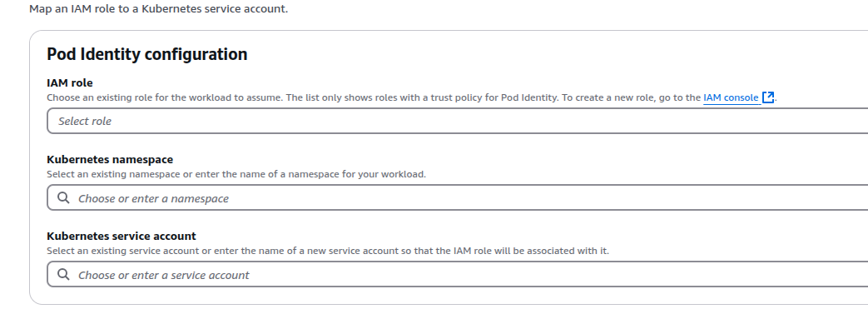Click the Kubernetes namespace label
The height and width of the screenshot is (314, 868).
tap(110, 159)
